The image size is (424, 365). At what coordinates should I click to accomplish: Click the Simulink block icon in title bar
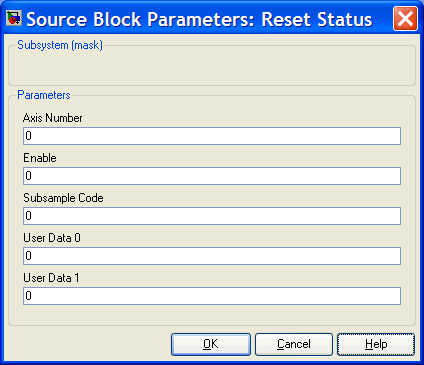[x=14, y=18]
